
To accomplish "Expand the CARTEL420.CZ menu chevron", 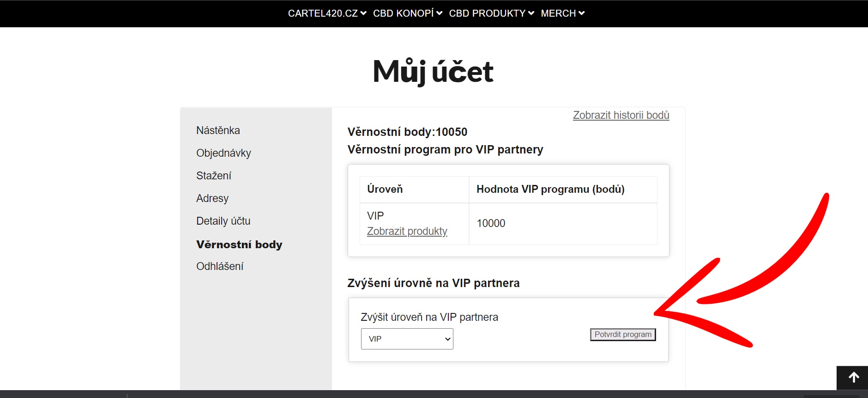I will (363, 13).
